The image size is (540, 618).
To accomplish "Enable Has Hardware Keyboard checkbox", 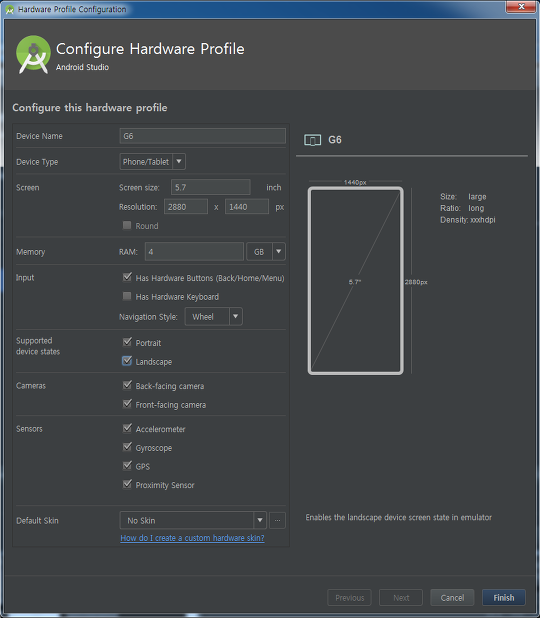I will point(127,296).
